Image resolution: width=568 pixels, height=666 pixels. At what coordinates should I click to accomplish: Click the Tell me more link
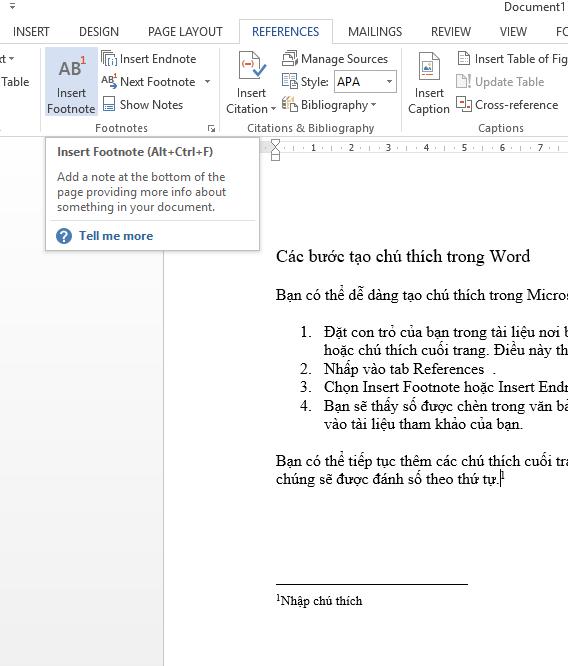point(116,236)
